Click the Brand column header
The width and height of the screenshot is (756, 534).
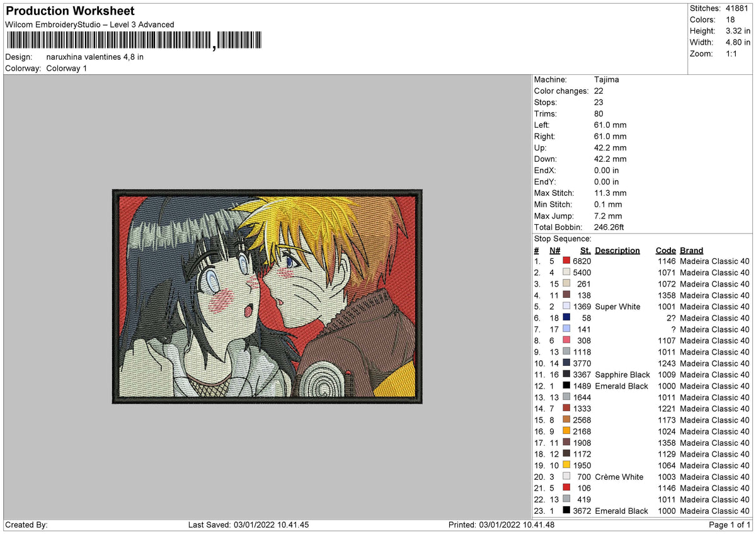pyautogui.click(x=692, y=251)
